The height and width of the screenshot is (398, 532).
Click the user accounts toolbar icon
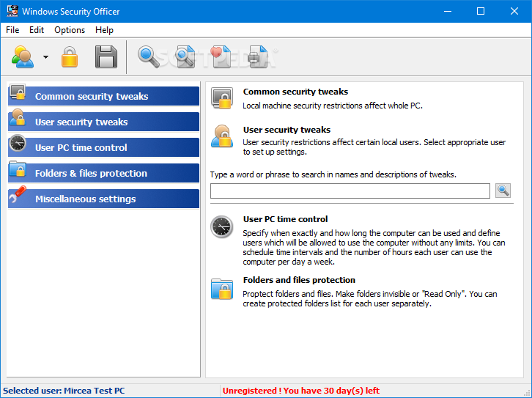click(23, 56)
